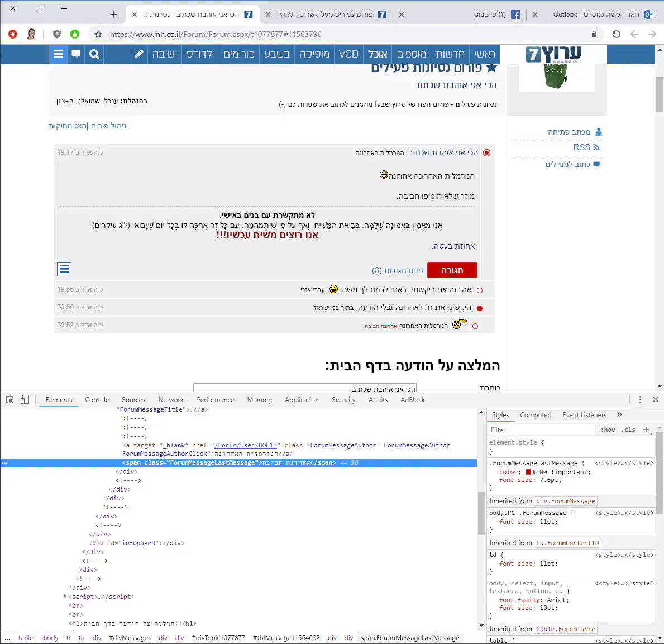
Task: Expand more Styles pane tabs chevron
Action: (619, 415)
